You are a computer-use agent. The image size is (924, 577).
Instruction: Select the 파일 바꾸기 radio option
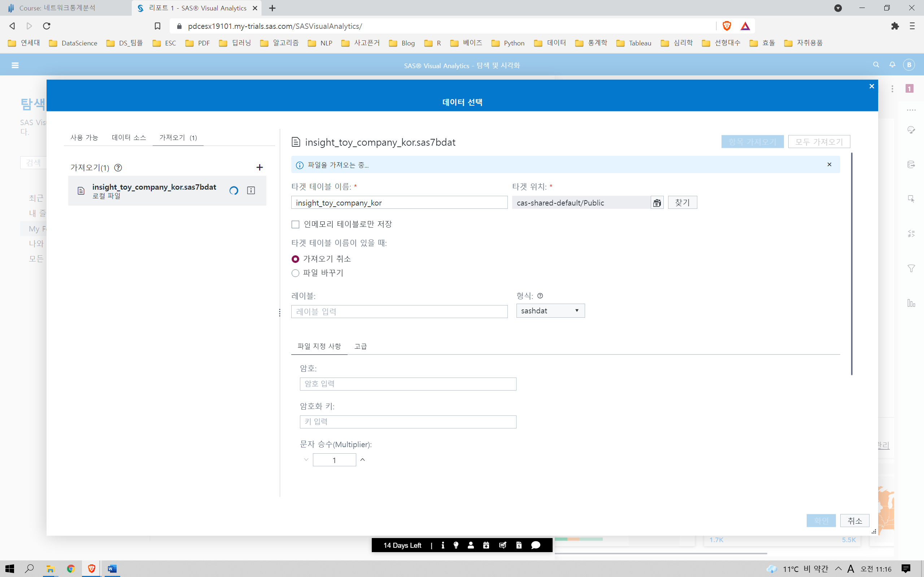[x=296, y=273]
